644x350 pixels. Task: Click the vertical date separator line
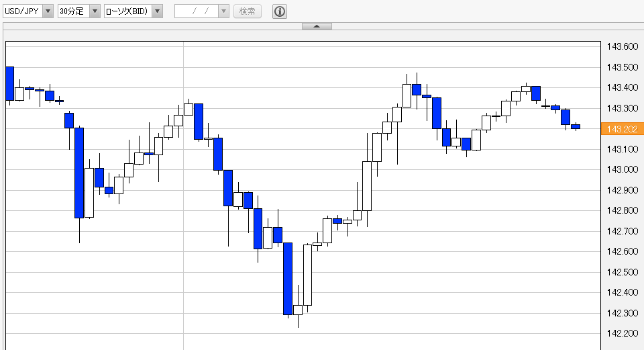[184, 195]
